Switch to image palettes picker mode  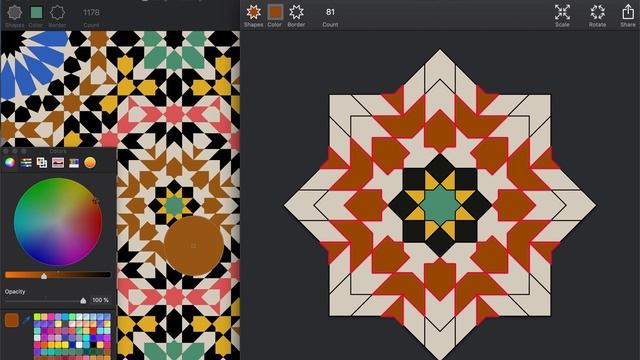(58, 162)
